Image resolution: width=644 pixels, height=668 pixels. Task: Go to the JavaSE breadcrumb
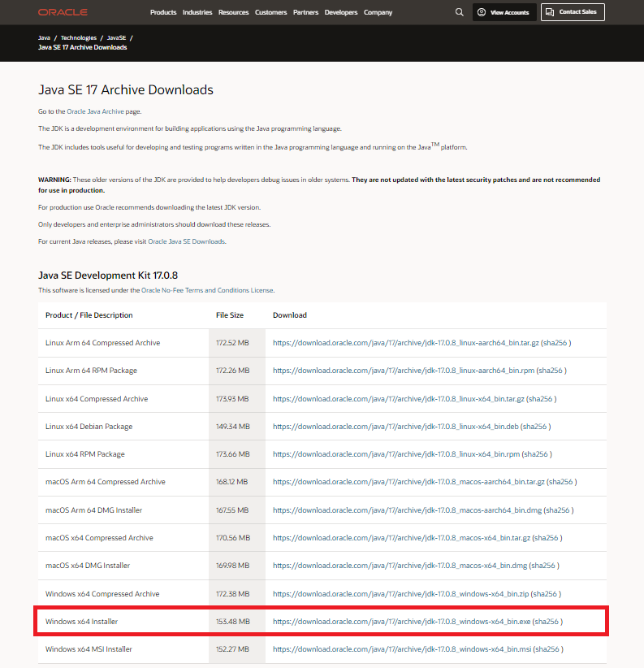(116, 38)
